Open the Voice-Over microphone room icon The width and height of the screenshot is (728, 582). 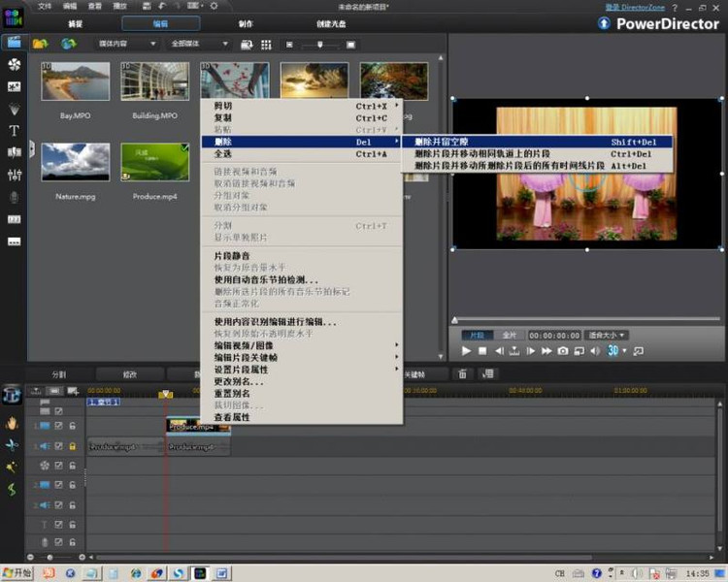pos(14,197)
